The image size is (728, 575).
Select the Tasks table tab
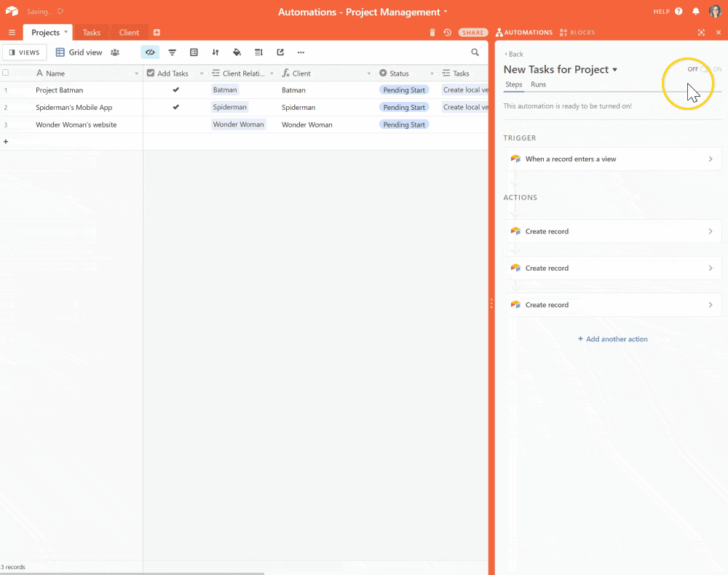92,32
